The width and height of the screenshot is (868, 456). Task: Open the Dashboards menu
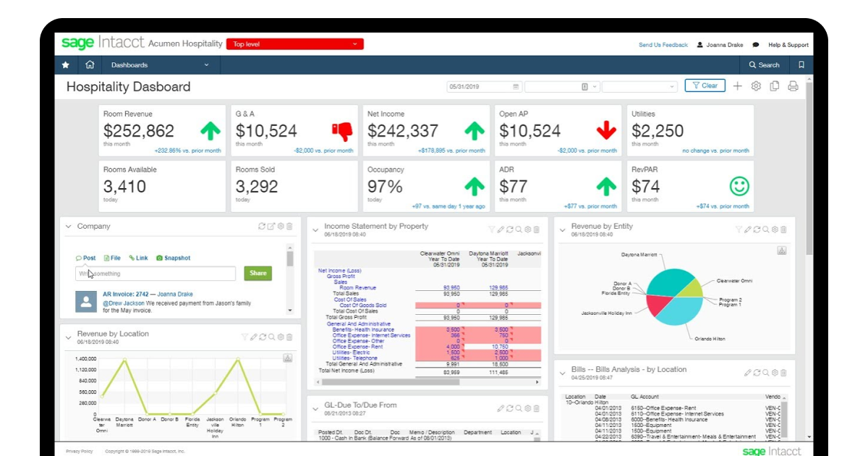[x=129, y=64]
